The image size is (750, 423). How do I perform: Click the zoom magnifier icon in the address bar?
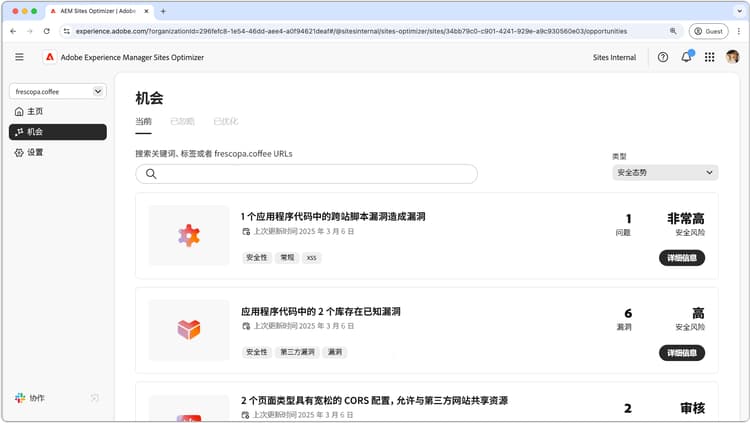point(673,31)
